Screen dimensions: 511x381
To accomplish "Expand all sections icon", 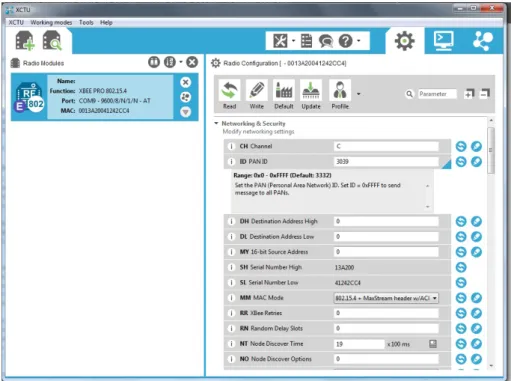I will click(469, 94).
